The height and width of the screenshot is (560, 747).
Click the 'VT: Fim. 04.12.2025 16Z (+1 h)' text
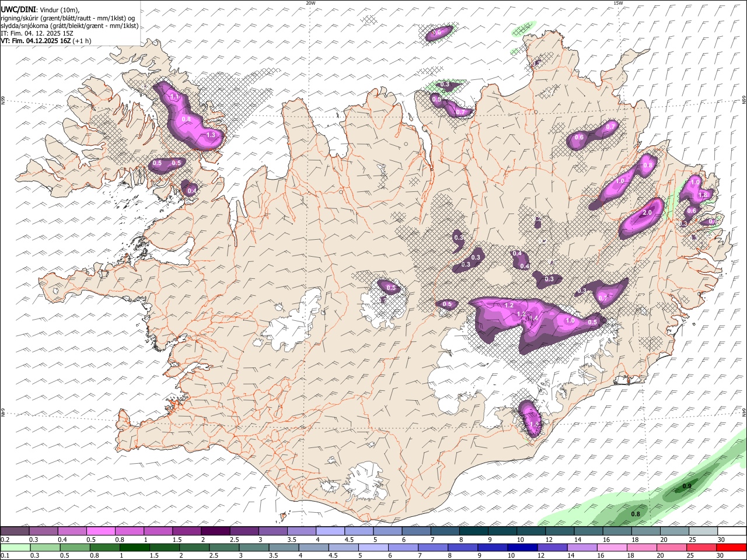[46, 41]
